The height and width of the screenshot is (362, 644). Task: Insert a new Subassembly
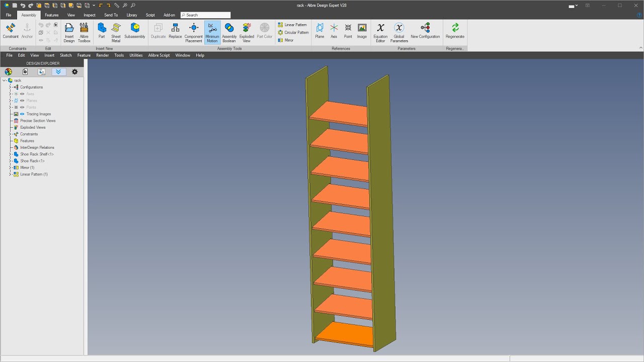(135, 31)
